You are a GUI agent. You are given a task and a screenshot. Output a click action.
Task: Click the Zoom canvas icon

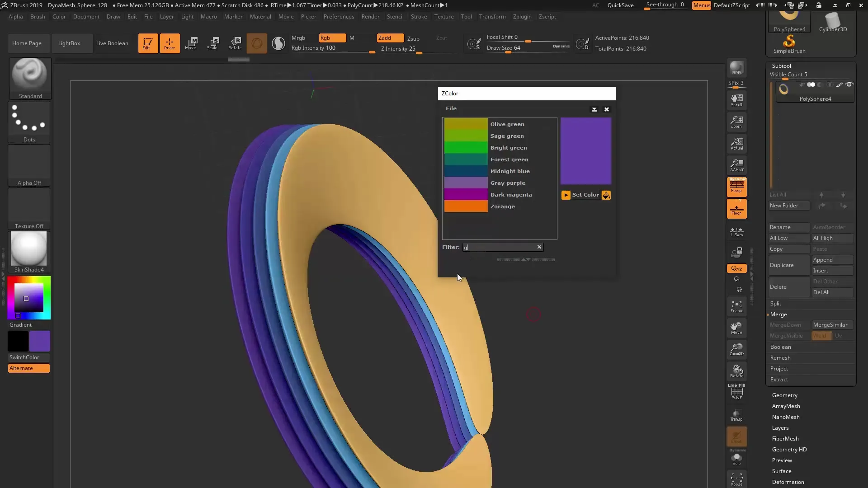736,122
